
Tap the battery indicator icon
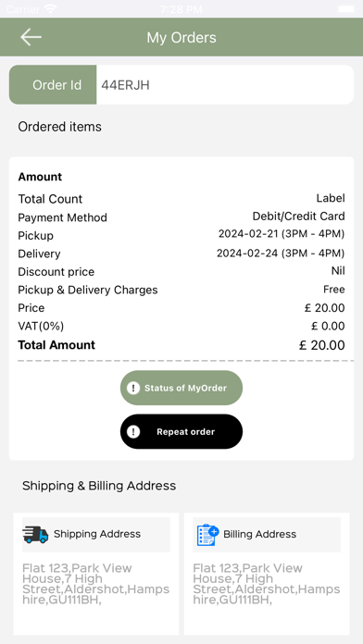click(x=347, y=8)
